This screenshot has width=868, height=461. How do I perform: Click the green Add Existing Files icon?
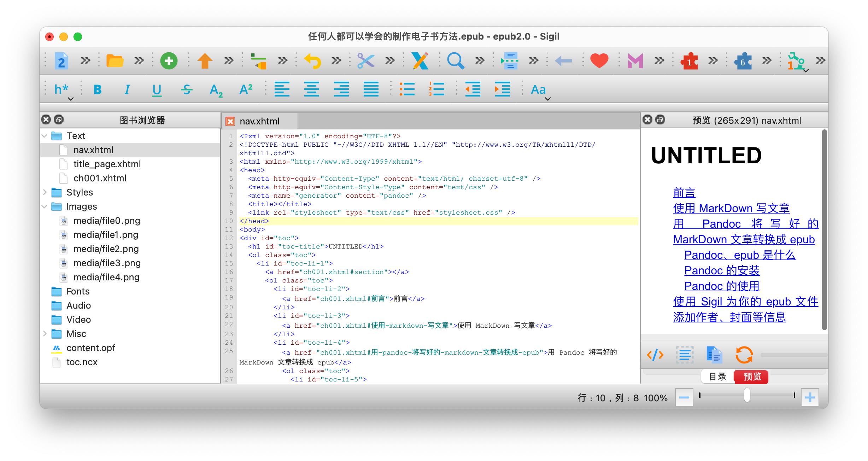click(x=169, y=61)
